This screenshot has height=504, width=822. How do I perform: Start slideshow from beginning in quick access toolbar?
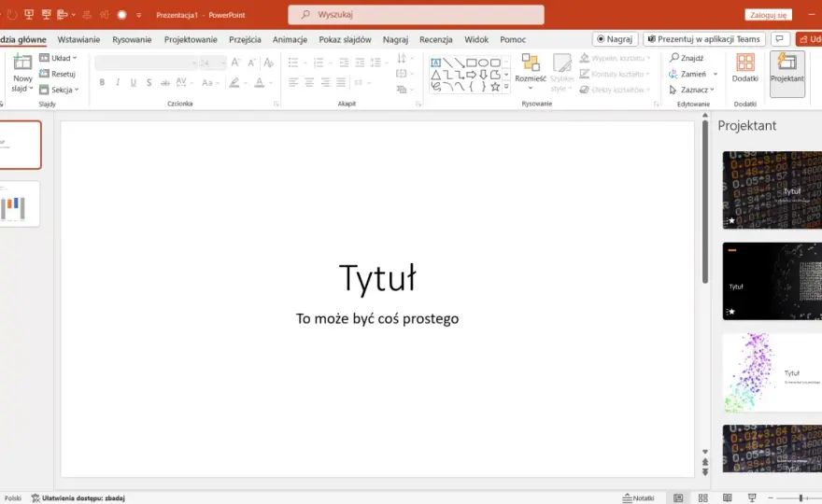point(29,15)
